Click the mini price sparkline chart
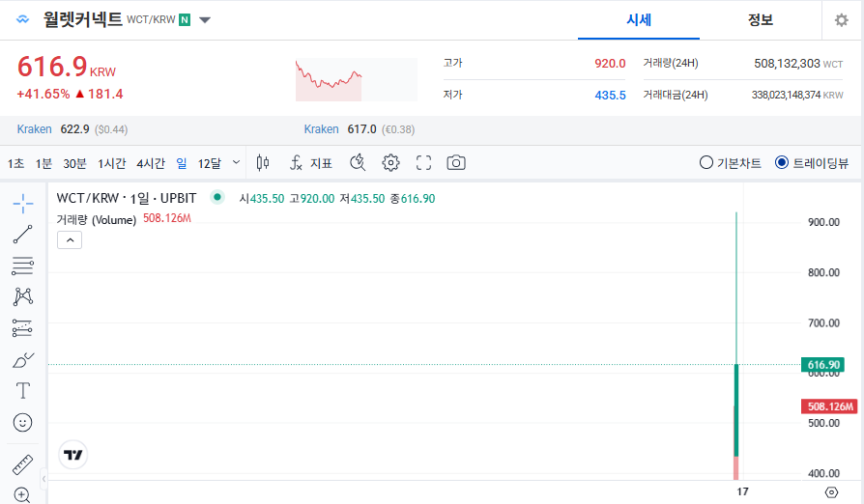Viewport: 864px width, 504px height. 356,80
